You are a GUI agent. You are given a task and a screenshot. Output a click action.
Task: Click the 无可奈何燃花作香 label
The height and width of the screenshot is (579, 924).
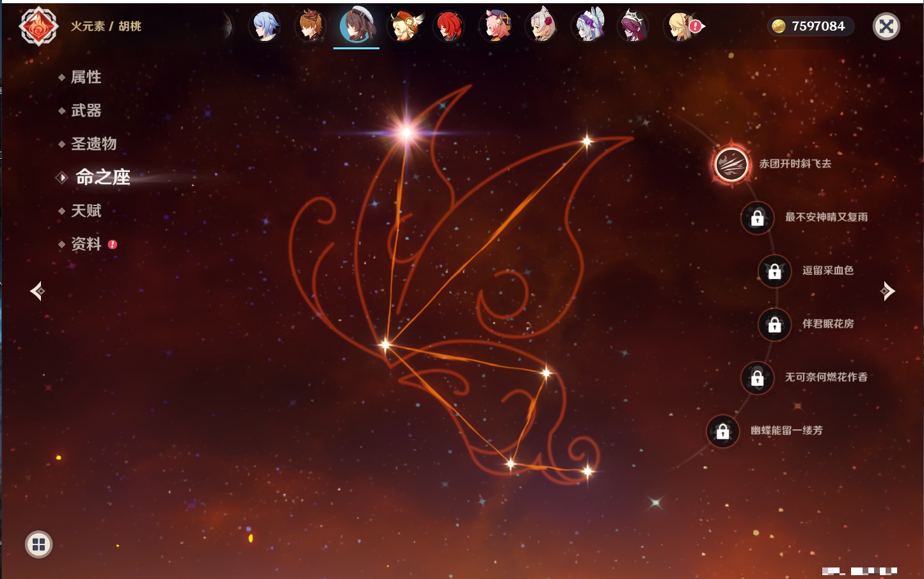(x=827, y=377)
